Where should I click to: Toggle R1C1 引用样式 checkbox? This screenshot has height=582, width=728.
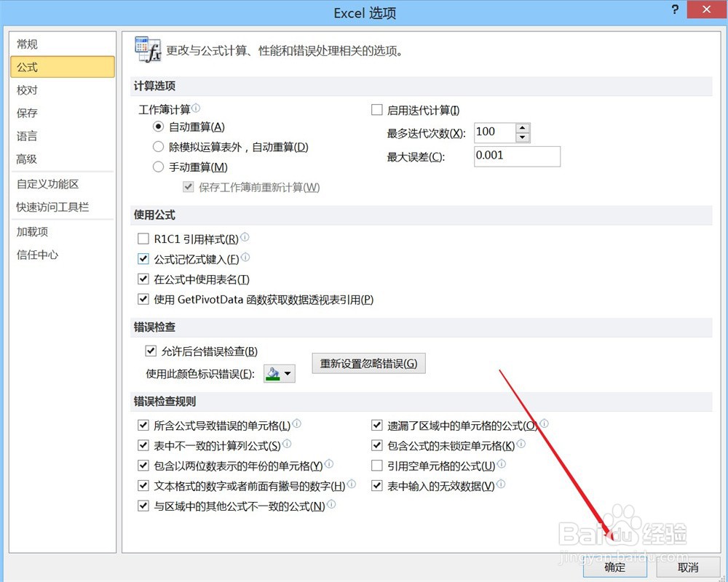point(143,239)
